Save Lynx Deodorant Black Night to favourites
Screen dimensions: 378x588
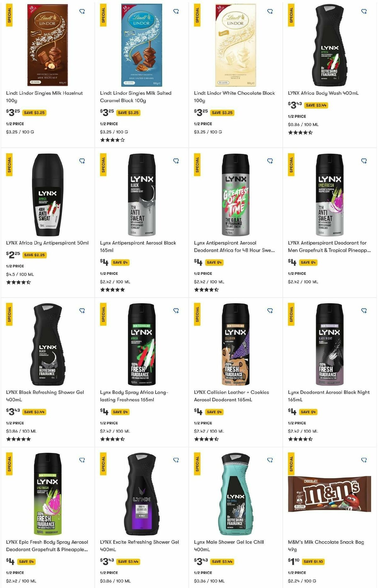pyautogui.click(x=364, y=310)
